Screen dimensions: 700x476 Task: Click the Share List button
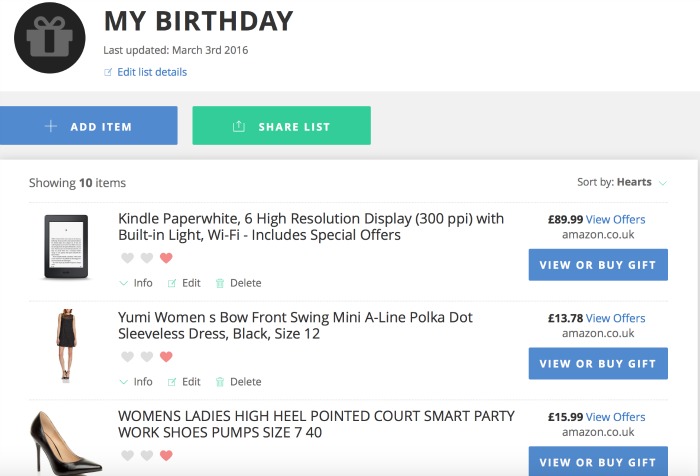click(x=281, y=125)
